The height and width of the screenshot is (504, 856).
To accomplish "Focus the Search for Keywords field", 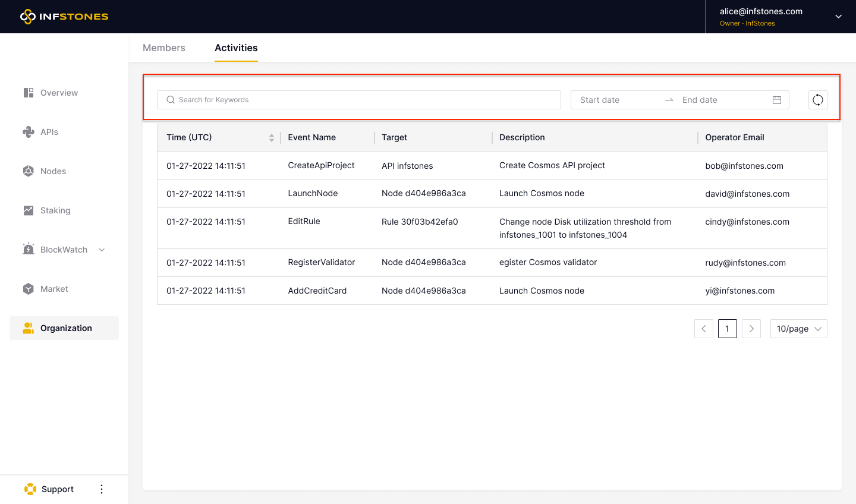I will coord(359,100).
